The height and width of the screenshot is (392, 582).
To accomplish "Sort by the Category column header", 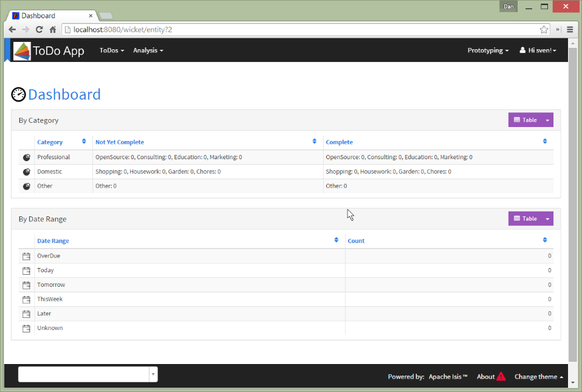I will (x=50, y=142).
